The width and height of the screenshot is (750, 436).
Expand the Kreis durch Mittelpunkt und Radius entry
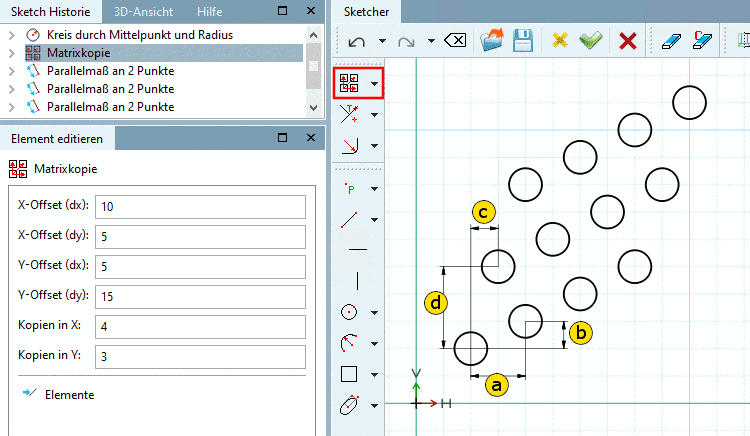pos(11,35)
